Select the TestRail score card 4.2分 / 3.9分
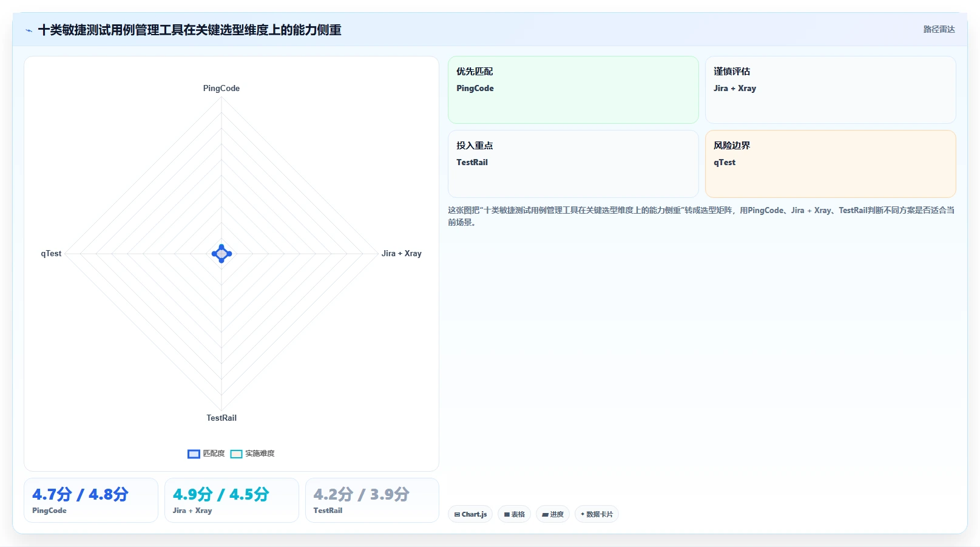Viewport: 980px width, 547px height. pyautogui.click(x=372, y=500)
